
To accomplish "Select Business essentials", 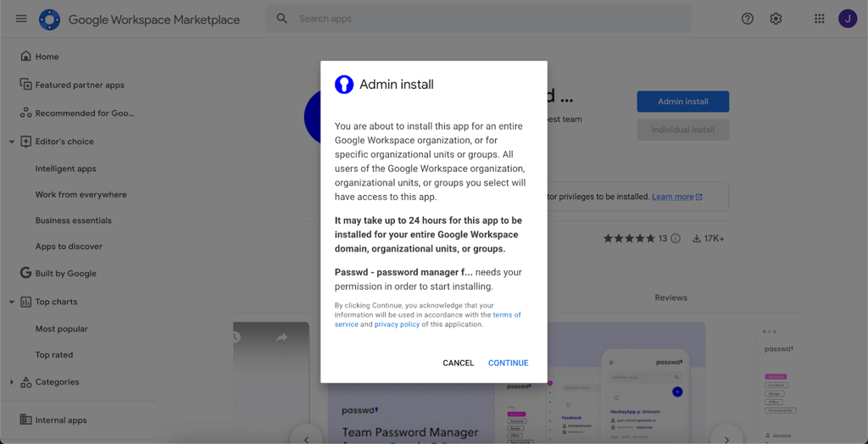I will tap(74, 220).
